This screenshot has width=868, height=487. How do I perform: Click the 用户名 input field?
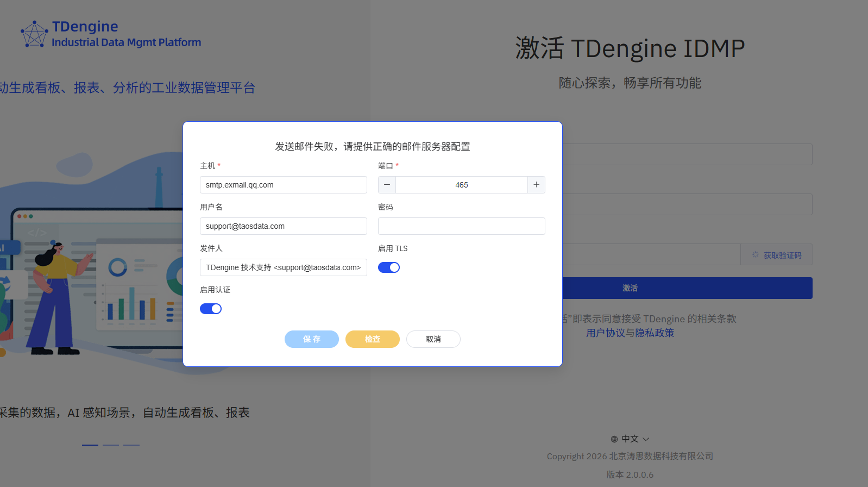[x=284, y=226]
